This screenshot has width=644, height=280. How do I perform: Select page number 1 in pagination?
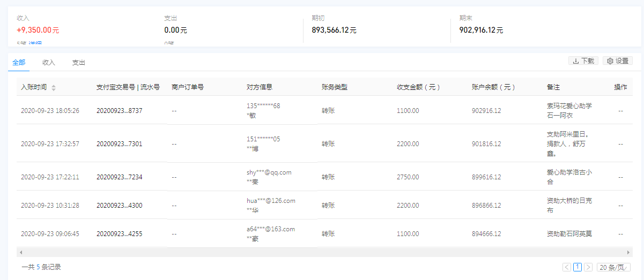click(x=578, y=267)
